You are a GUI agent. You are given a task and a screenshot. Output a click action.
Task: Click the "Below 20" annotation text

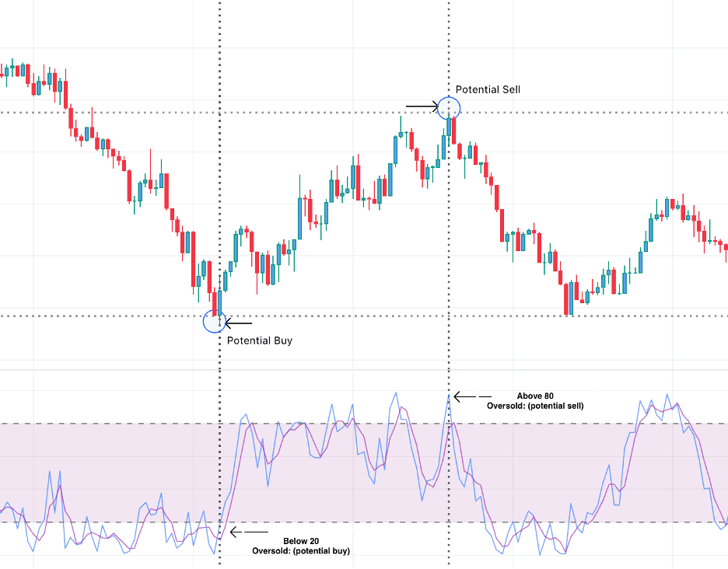click(300, 540)
